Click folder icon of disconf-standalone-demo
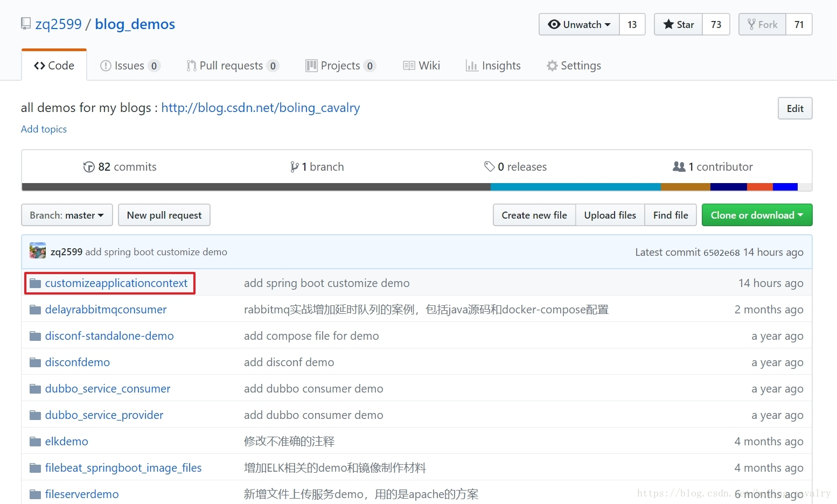This screenshot has height=504, width=837. (x=36, y=336)
